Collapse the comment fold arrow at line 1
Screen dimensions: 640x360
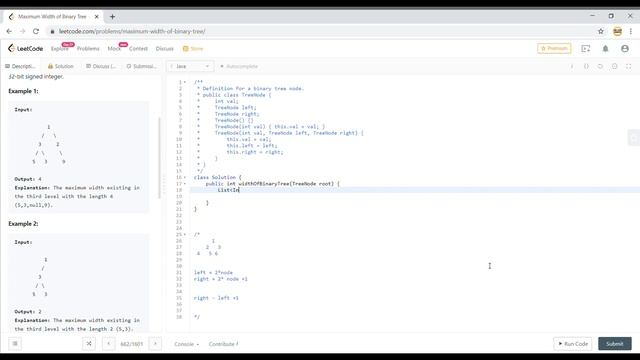coord(184,82)
